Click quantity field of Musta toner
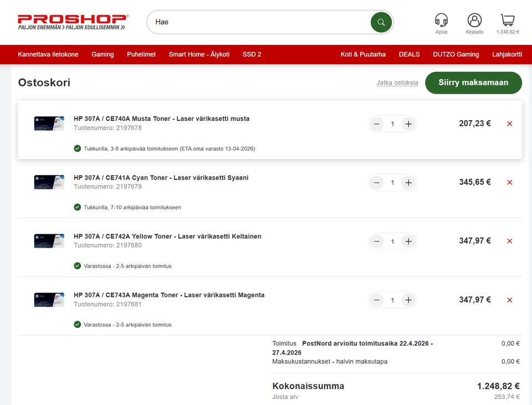Screen dimensions: 532x405 [x=392, y=124]
